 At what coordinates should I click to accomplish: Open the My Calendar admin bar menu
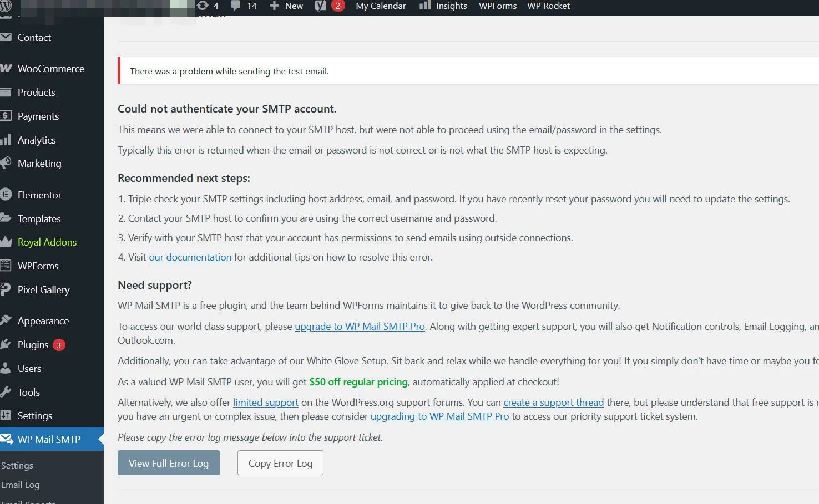(381, 6)
